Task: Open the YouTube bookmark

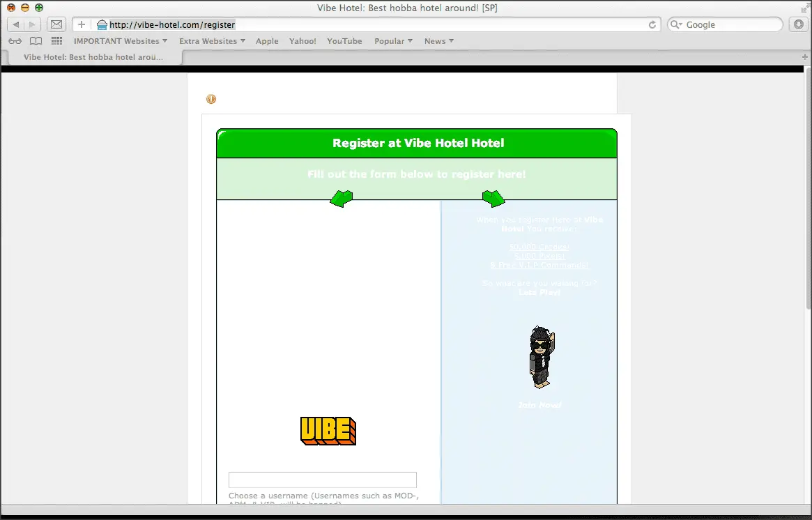Action: tap(344, 41)
